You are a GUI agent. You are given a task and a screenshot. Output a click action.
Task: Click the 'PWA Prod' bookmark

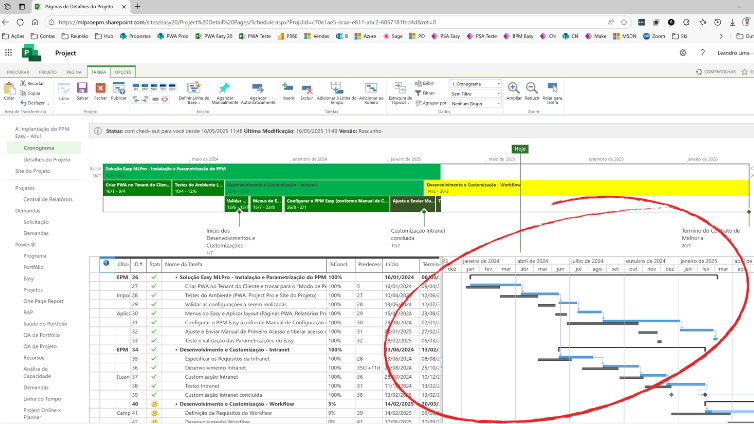(x=173, y=36)
